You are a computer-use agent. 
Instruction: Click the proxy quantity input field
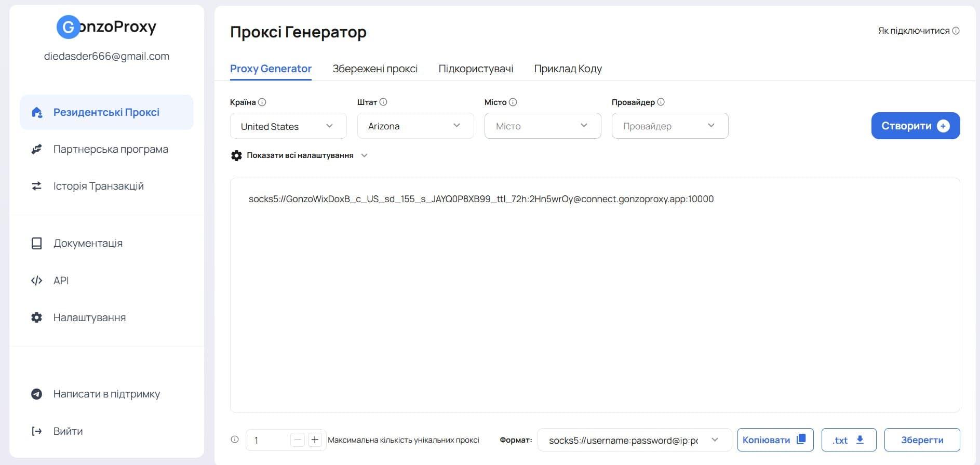pyautogui.click(x=268, y=440)
